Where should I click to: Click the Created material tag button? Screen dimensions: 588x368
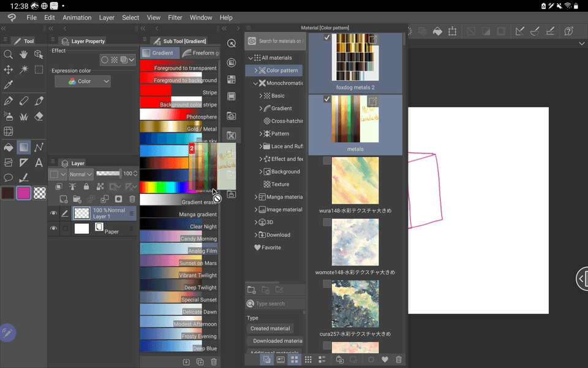(x=270, y=329)
